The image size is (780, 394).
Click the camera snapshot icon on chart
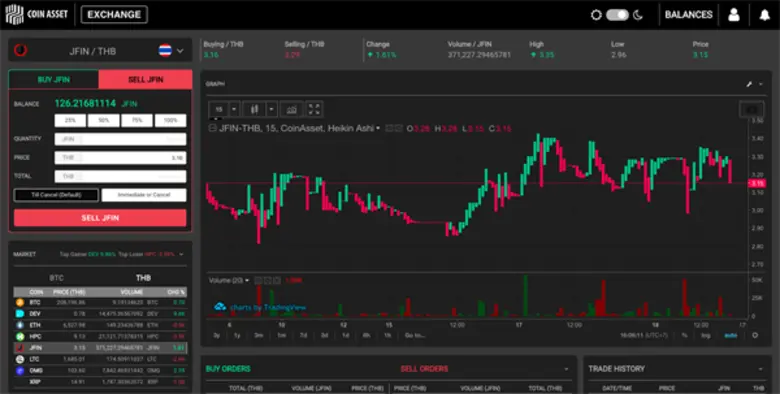[752, 109]
